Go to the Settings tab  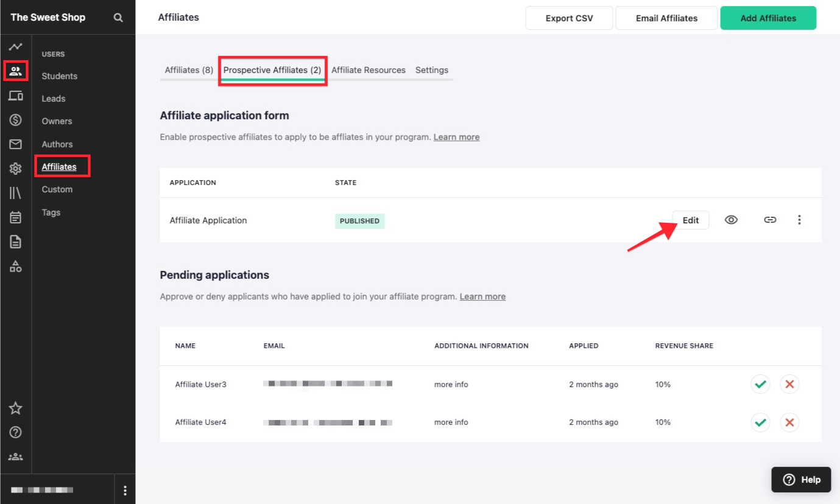432,70
